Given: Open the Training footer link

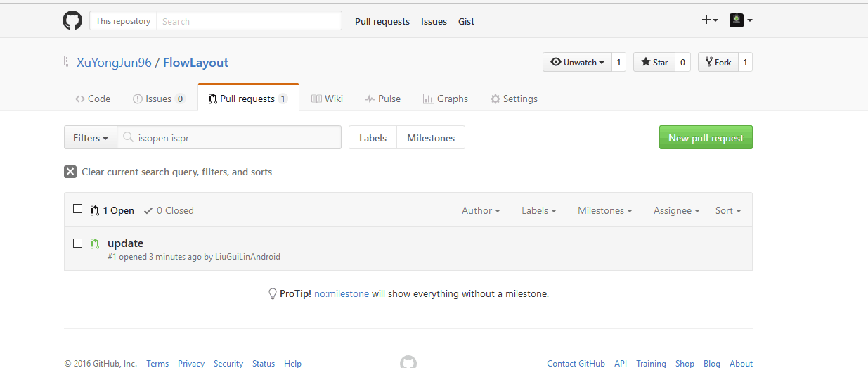Looking at the screenshot, I should click(651, 364).
